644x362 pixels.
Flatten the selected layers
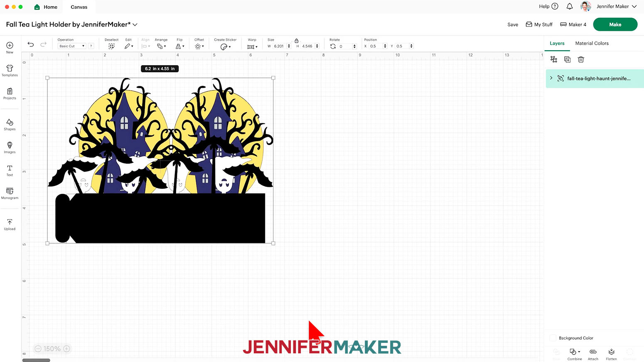[x=611, y=354]
